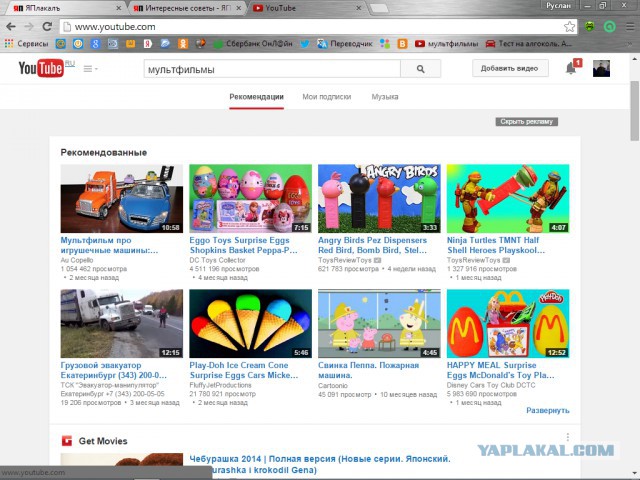This screenshot has width=640, height=480.
Task: Show more bookmarks with the chevron
Action: click(631, 44)
